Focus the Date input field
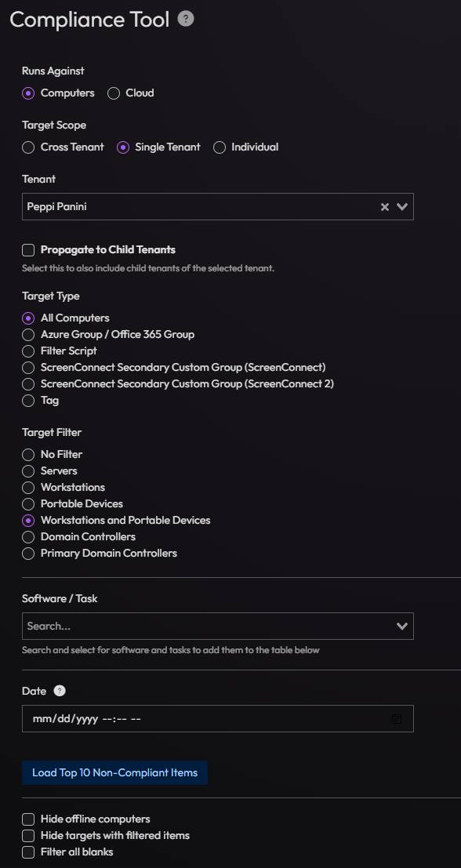461x868 pixels. [217, 719]
